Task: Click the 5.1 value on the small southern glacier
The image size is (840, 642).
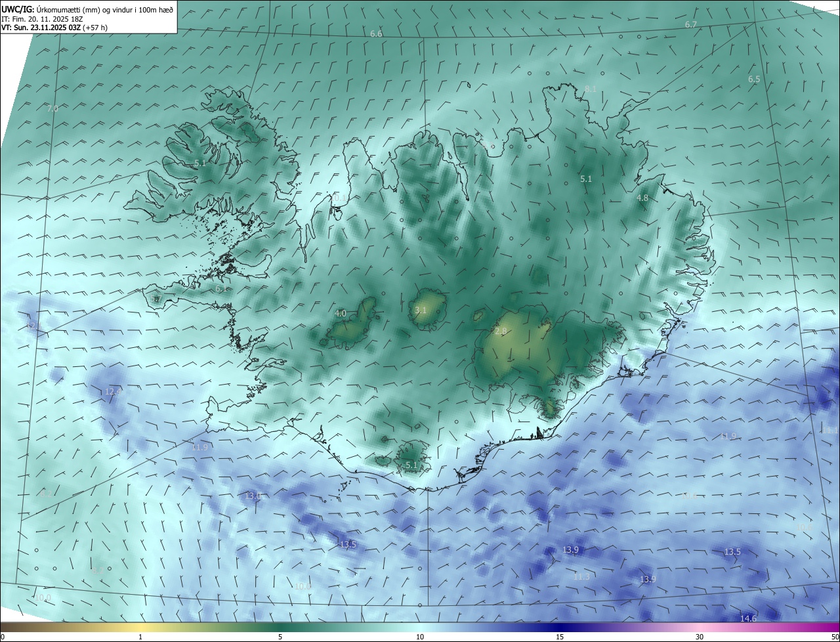Action: [411, 465]
